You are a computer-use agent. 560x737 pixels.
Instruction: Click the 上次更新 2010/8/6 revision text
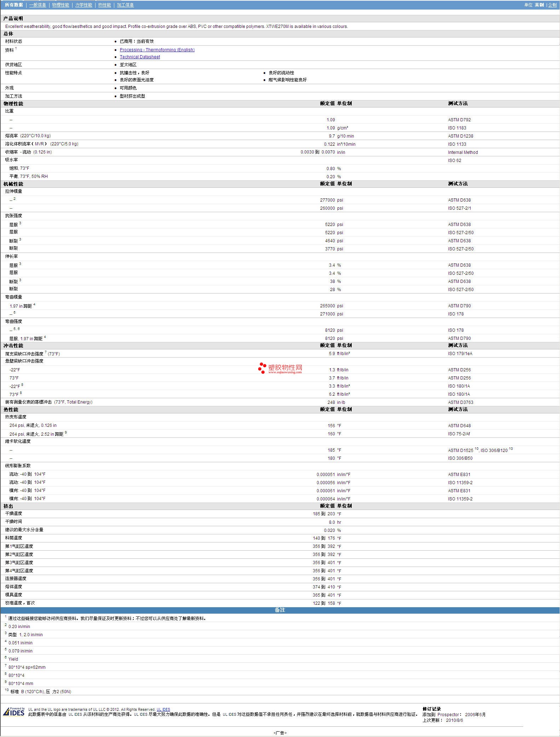click(443, 720)
